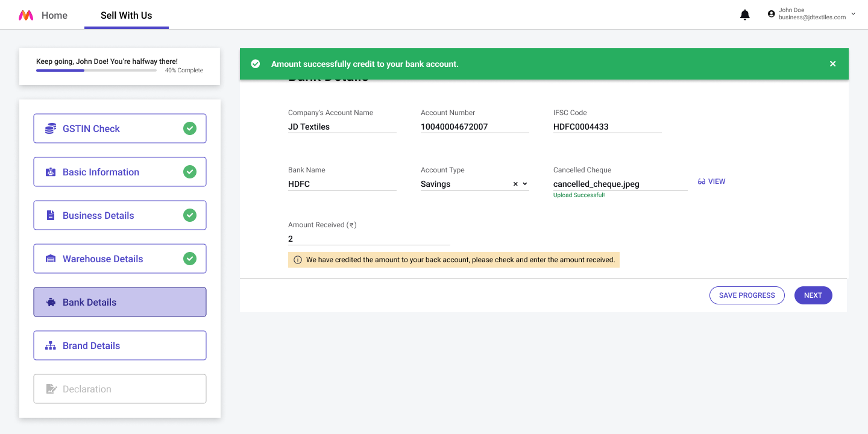
Task: Click the Amount Received input field
Action: point(368,239)
